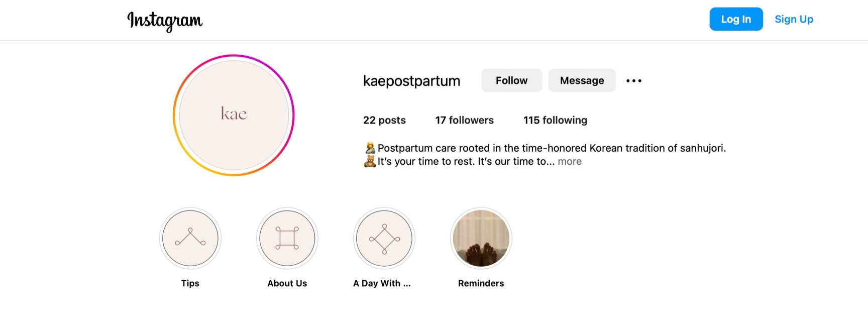Click the Message button
Screen dimensions: 868x329
click(x=582, y=80)
